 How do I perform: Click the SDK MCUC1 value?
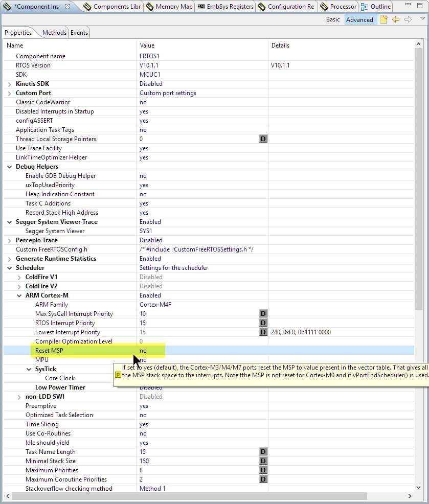(x=150, y=75)
